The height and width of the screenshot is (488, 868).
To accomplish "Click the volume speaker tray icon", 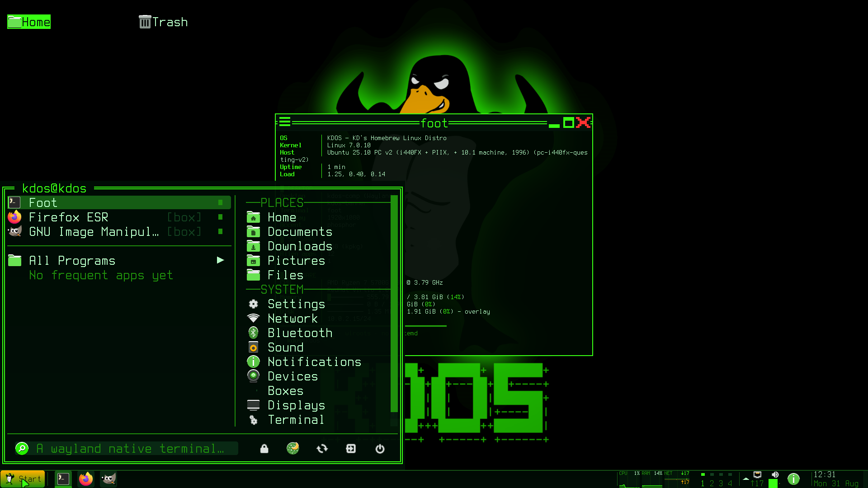I will [775, 474].
